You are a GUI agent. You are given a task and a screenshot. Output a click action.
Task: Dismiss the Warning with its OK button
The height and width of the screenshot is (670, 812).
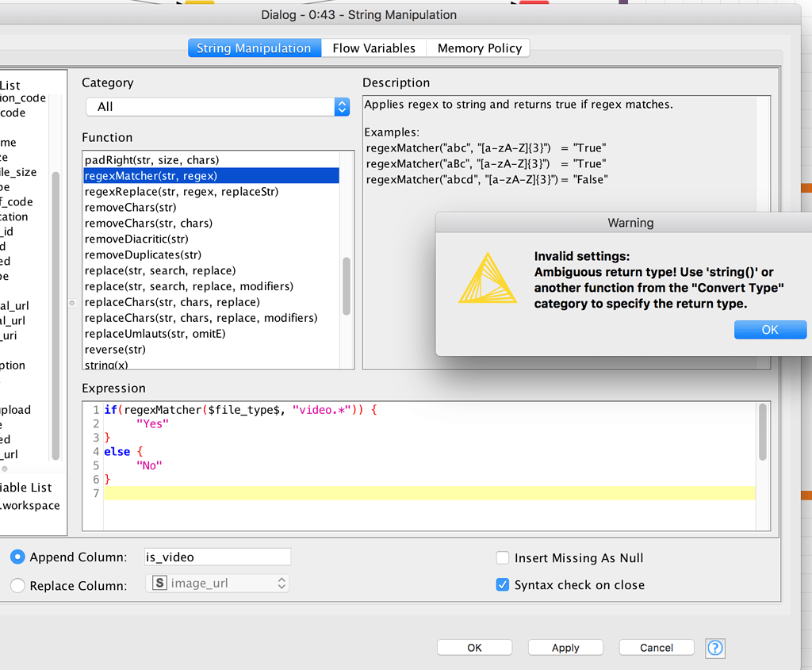770,330
